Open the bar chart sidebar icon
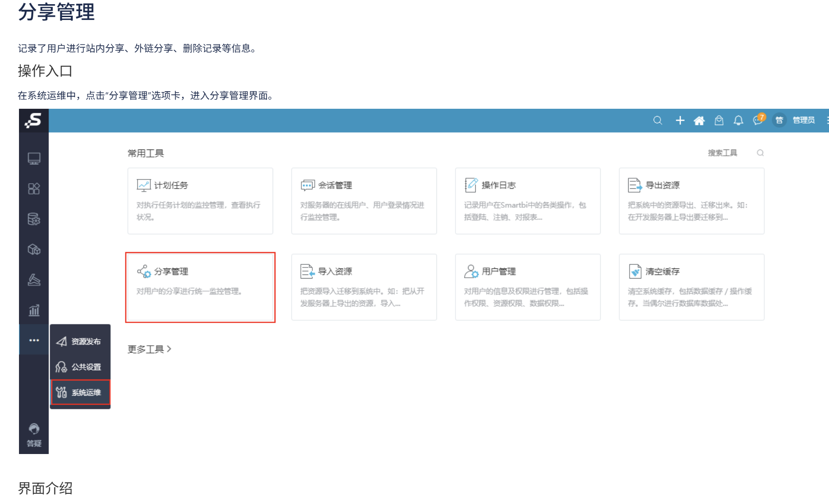 tap(34, 310)
